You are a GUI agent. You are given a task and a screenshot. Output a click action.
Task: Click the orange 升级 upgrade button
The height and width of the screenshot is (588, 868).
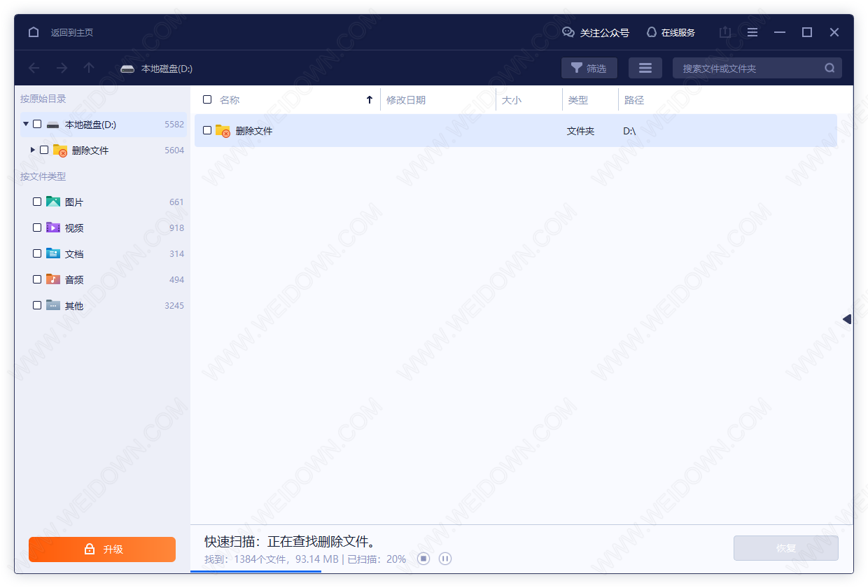102,549
